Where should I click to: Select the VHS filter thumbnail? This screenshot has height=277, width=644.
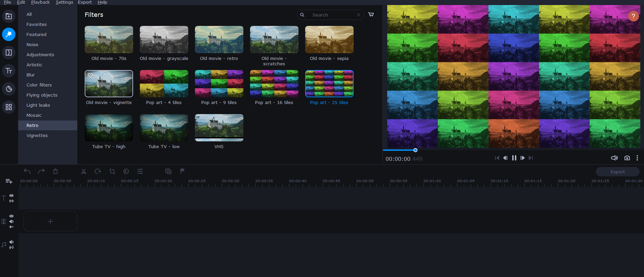tap(219, 128)
